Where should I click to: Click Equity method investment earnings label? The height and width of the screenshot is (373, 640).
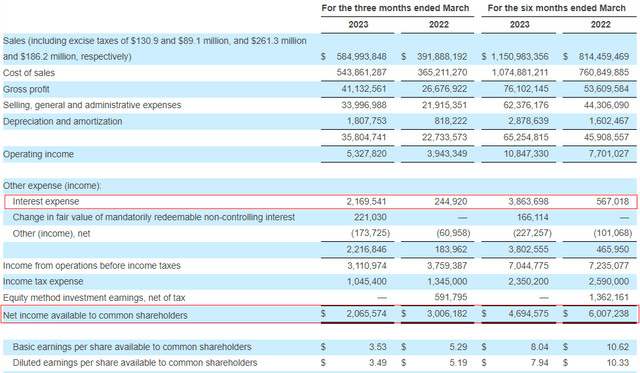tap(94, 298)
